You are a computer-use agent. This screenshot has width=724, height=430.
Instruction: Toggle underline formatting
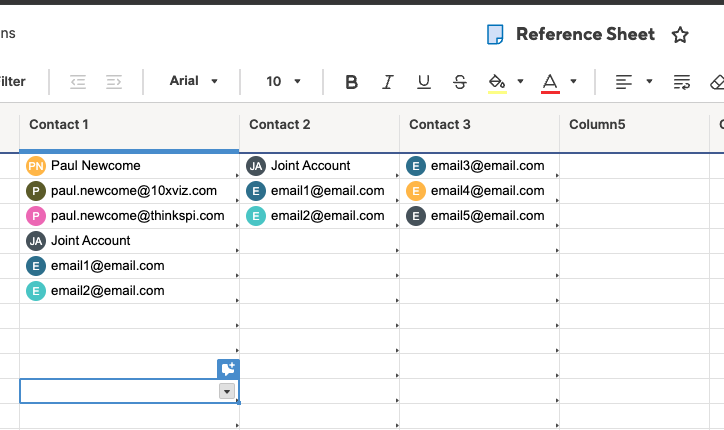point(423,82)
